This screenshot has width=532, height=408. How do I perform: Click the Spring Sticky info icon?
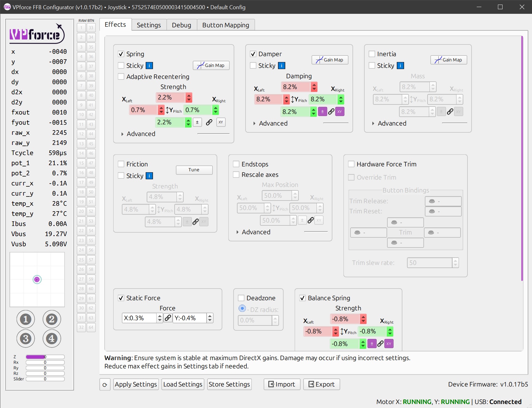(149, 65)
